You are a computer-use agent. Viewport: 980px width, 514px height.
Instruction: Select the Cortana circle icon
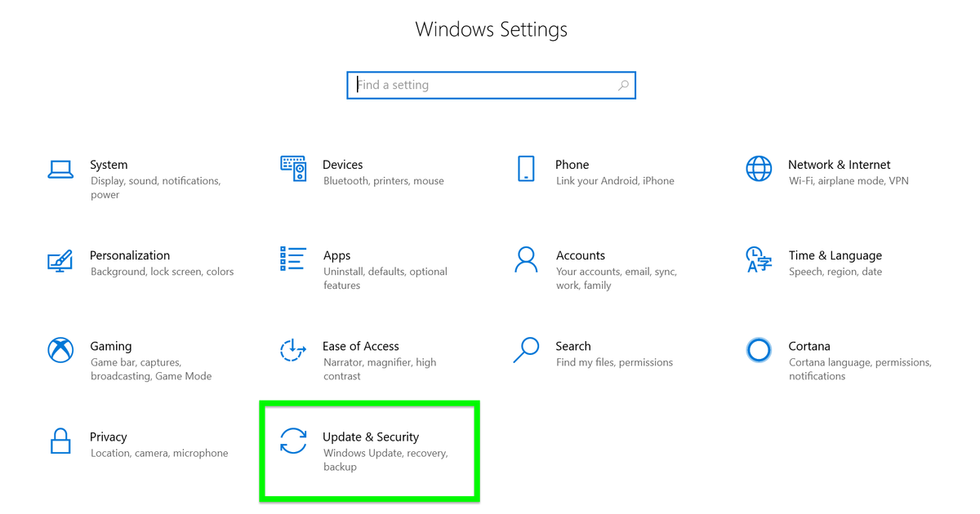coord(759,351)
